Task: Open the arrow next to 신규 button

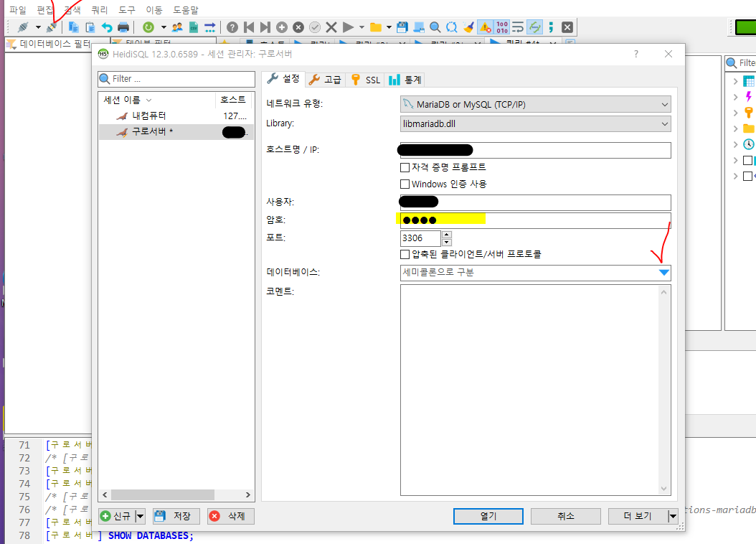Action: [140, 516]
